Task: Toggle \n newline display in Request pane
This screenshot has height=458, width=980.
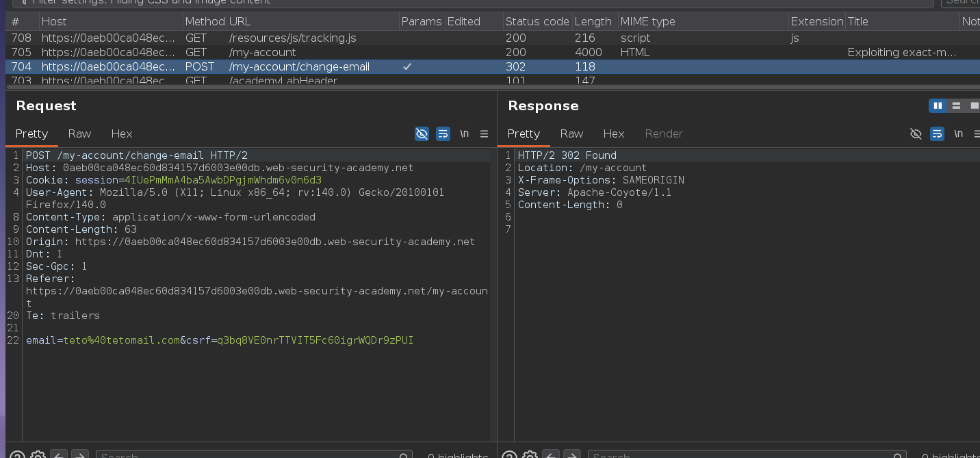Action: click(x=464, y=133)
